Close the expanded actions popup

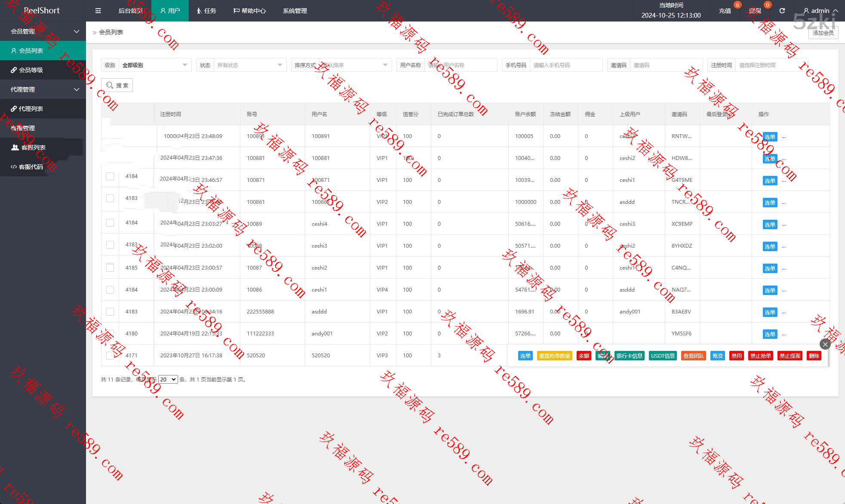pos(825,344)
